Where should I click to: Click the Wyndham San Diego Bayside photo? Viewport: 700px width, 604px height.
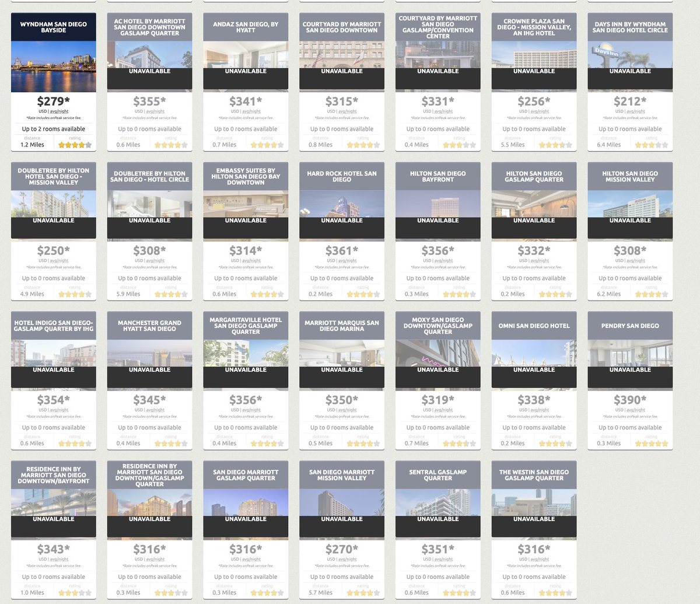tap(54, 67)
